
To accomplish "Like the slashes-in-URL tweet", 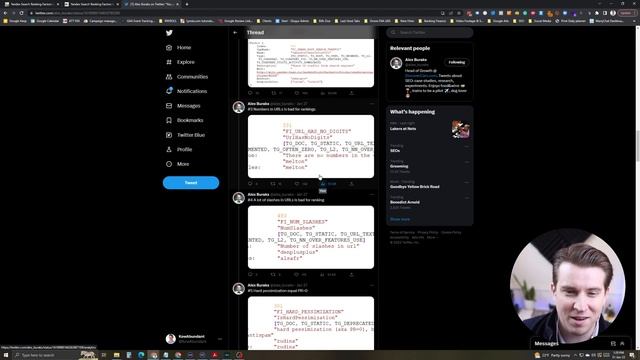I will (297, 275).
